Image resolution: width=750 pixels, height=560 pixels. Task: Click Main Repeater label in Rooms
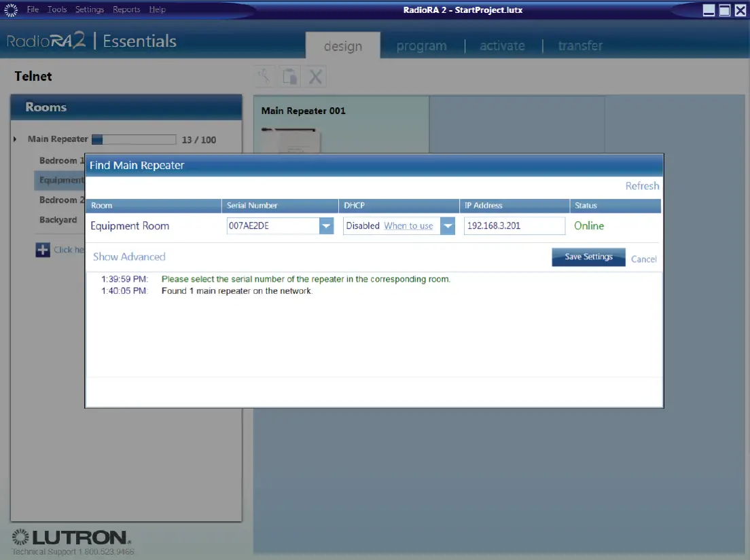tap(58, 139)
